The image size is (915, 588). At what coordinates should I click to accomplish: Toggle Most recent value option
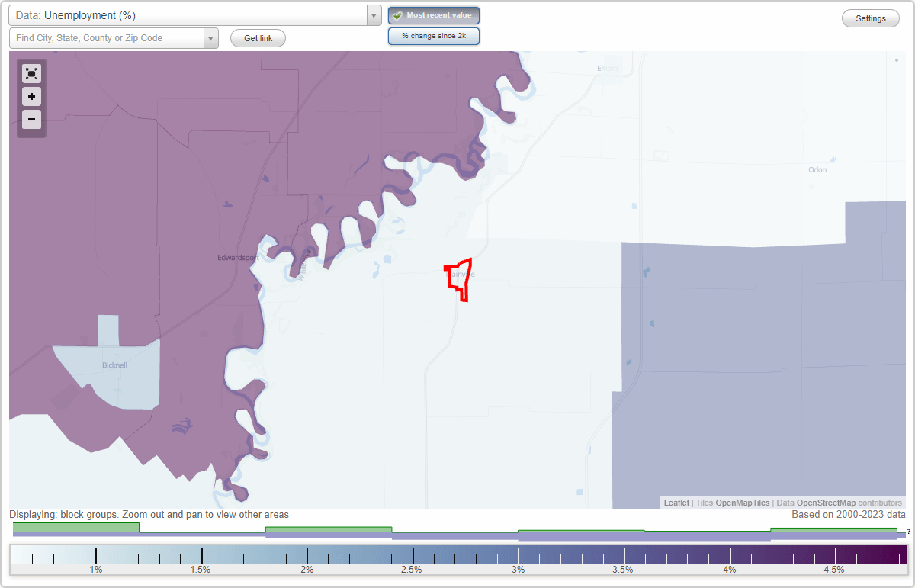434,15
